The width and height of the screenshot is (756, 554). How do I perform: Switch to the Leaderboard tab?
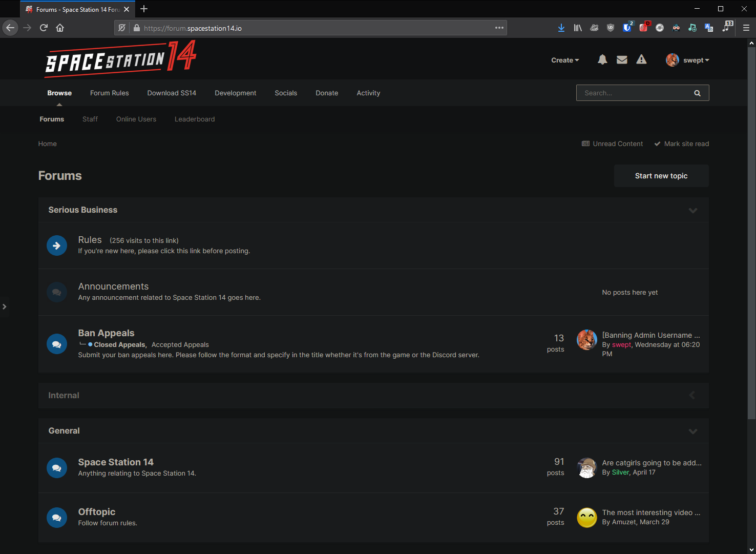point(195,119)
